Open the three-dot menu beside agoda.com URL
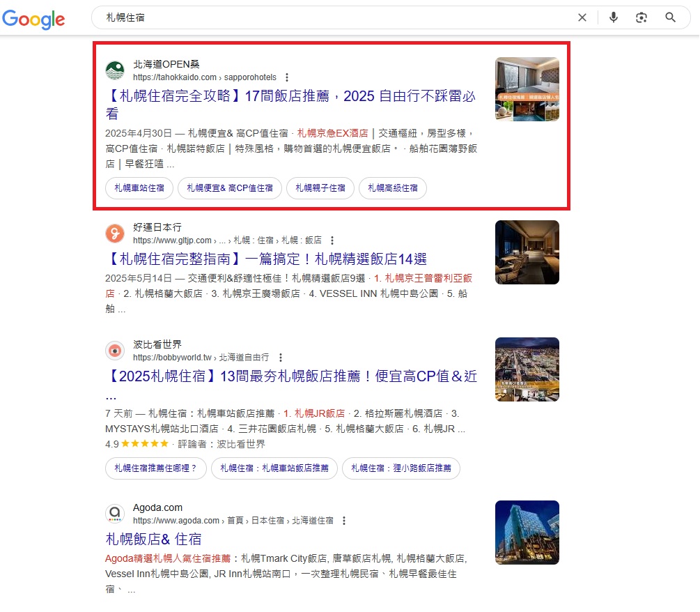700x612 pixels. coord(344,521)
